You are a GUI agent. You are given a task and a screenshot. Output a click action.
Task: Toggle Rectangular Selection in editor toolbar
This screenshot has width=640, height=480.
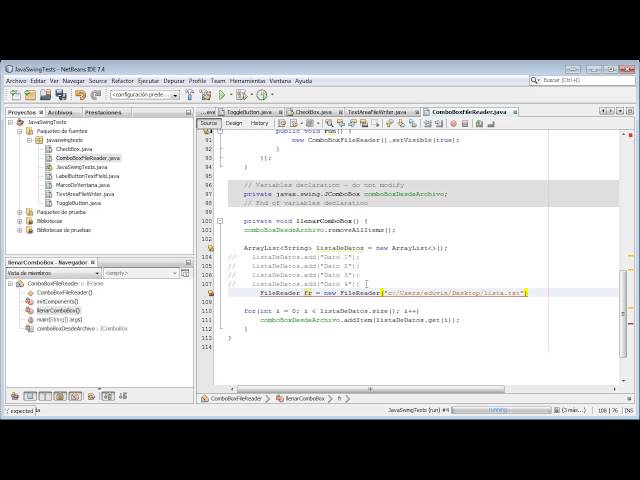click(375, 123)
